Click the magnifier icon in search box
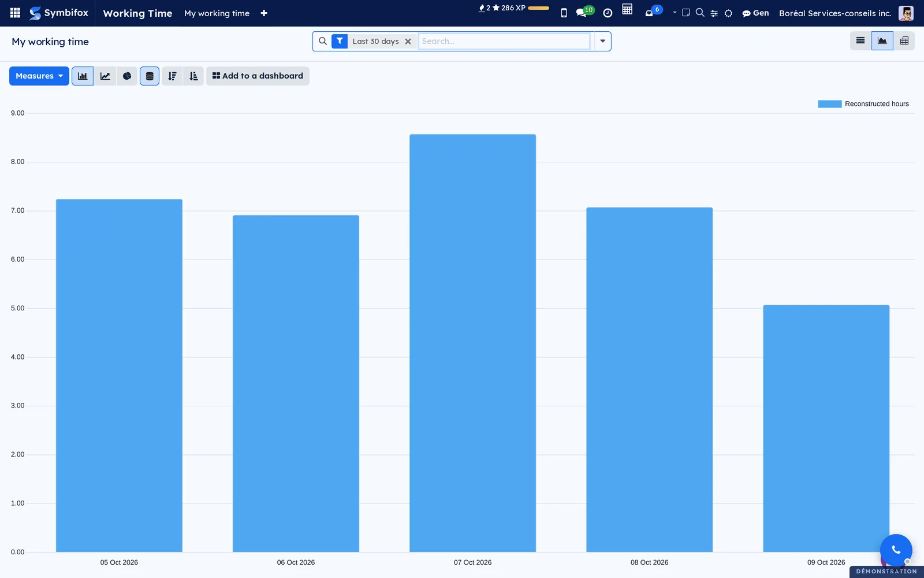The image size is (924, 578). [323, 41]
